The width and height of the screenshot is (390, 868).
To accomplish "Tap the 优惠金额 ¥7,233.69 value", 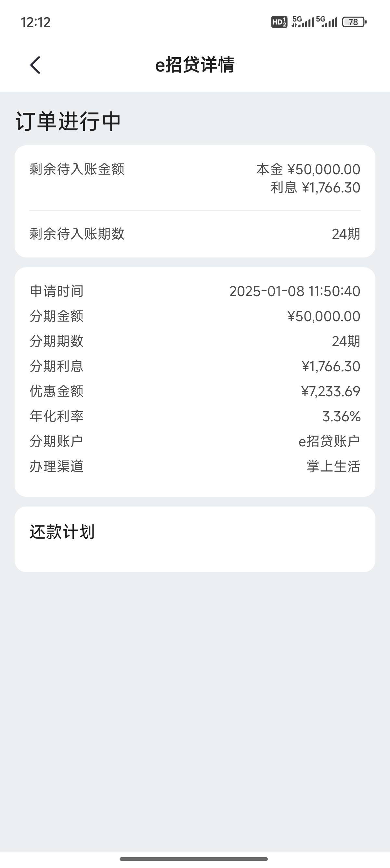I will (331, 391).
